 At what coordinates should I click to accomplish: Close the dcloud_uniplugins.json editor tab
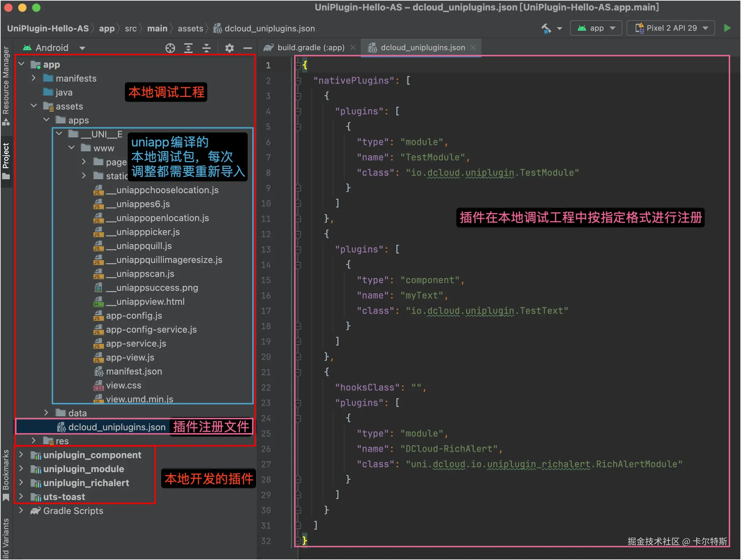point(473,48)
